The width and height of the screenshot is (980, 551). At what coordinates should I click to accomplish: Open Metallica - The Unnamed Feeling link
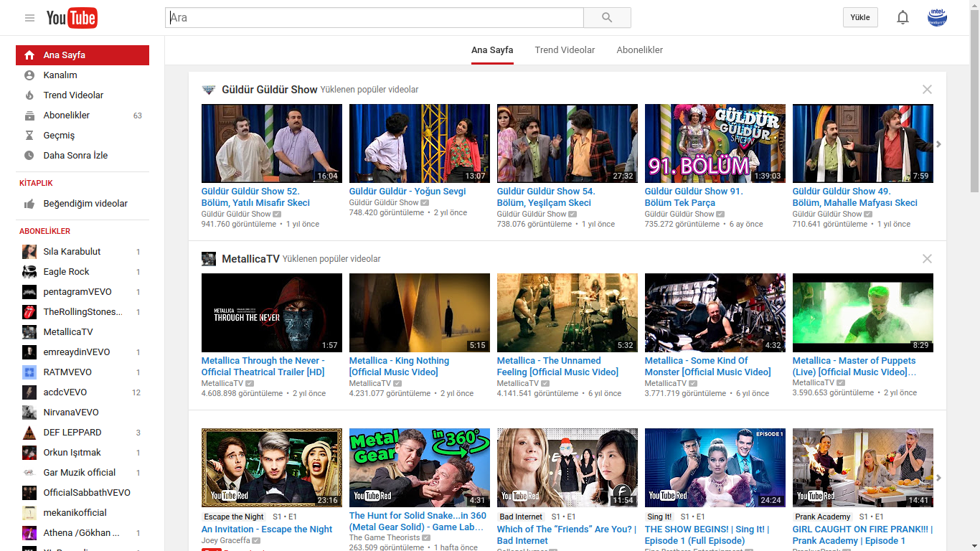tap(557, 367)
